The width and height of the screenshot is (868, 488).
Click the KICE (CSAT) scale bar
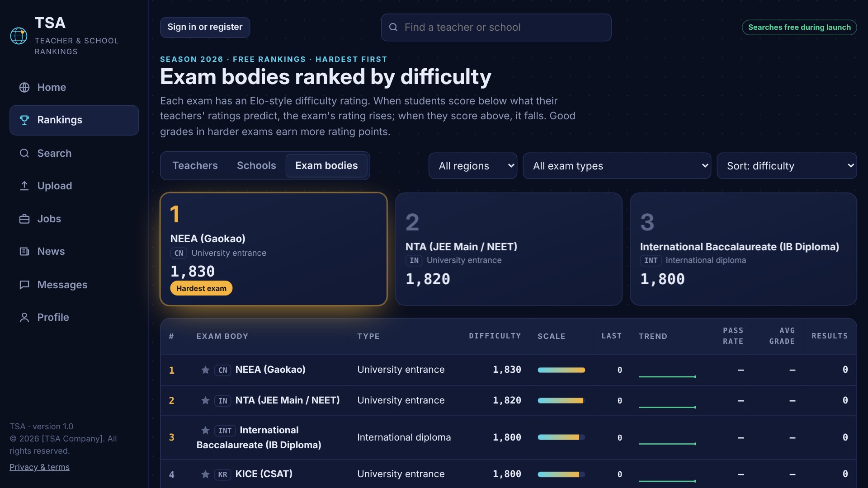[x=561, y=474]
